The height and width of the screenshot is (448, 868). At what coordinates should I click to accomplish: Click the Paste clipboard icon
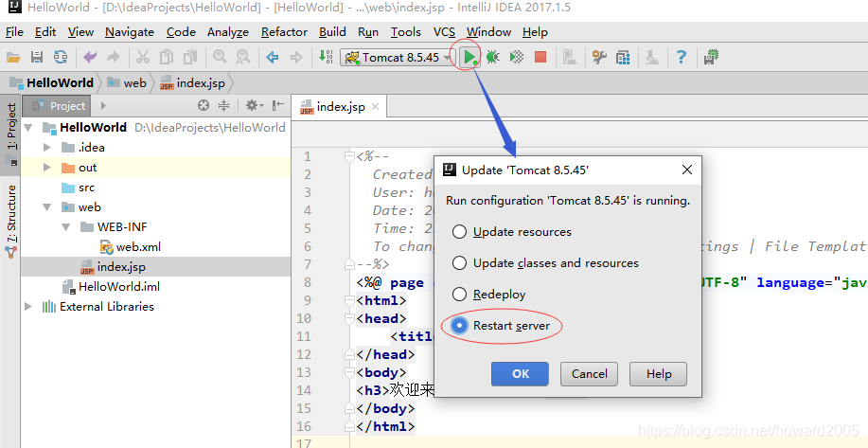pos(190,57)
